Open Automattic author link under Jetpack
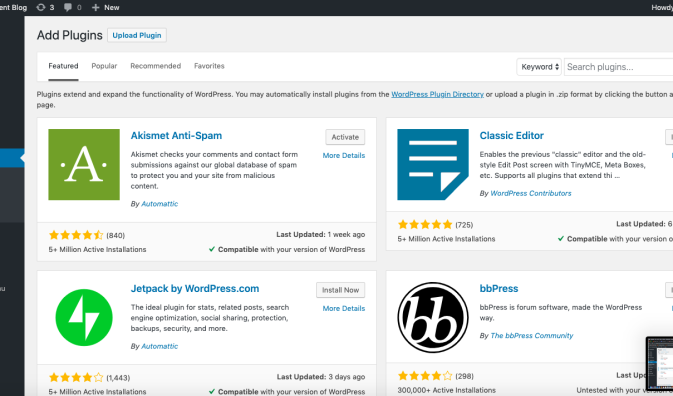The image size is (673, 396). pyautogui.click(x=160, y=346)
